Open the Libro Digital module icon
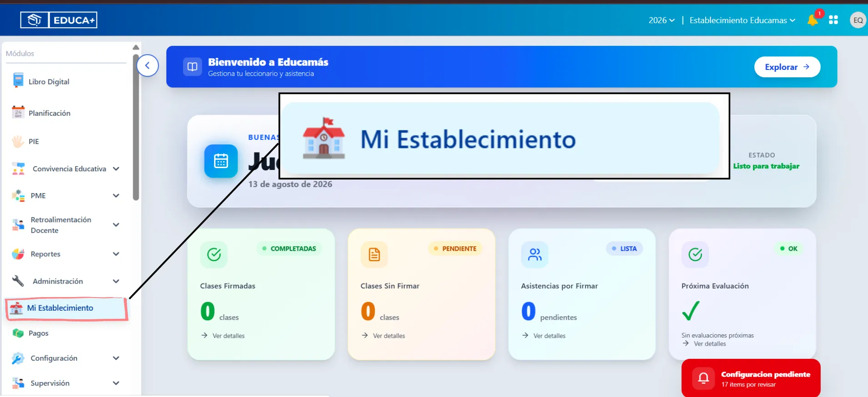The width and height of the screenshot is (868, 397). coord(18,81)
